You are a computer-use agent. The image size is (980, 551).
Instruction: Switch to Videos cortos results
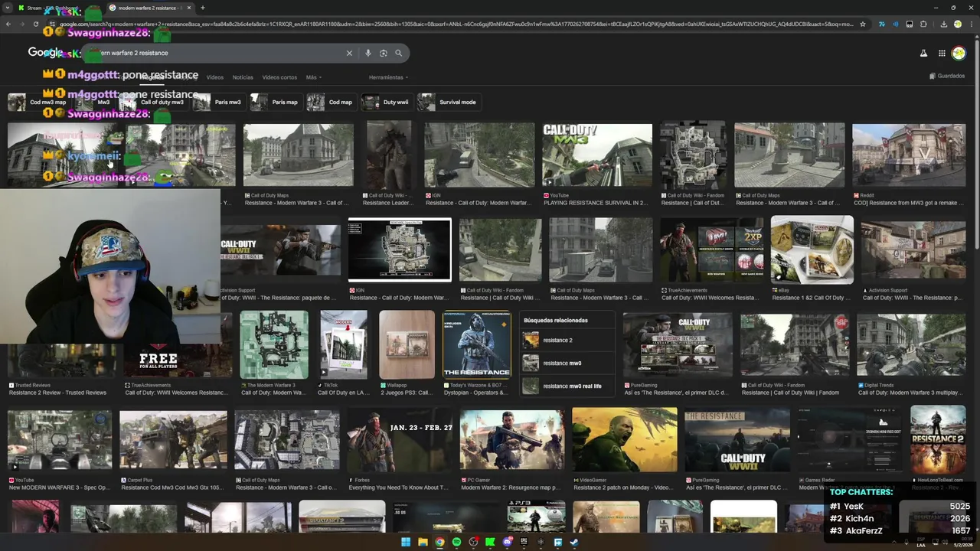(279, 77)
